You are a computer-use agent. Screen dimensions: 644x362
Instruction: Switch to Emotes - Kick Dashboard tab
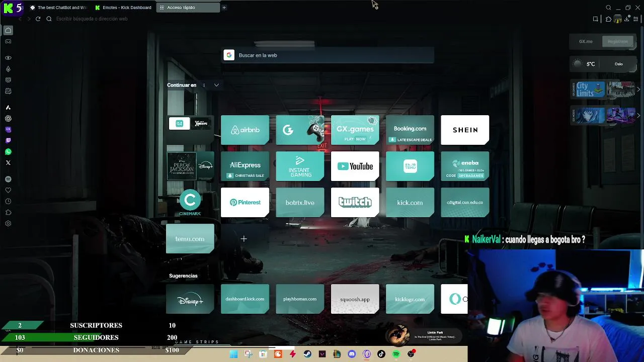point(123,8)
